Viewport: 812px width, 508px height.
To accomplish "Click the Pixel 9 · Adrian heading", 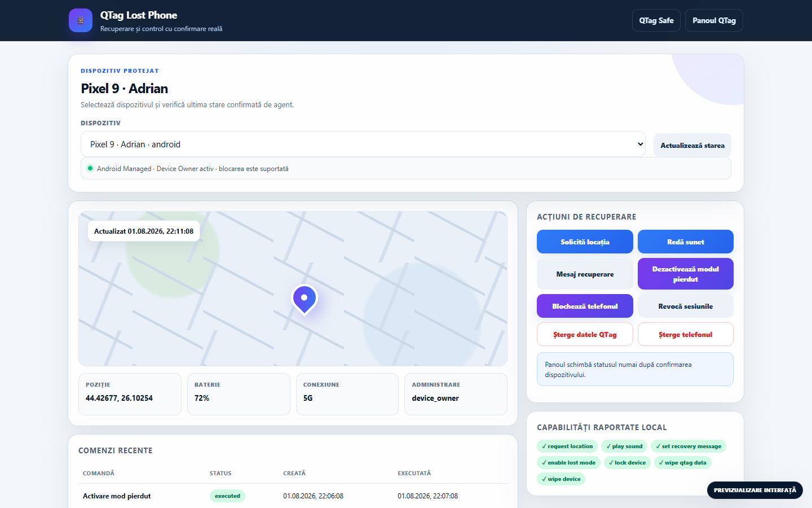I will pyautogui.click(x=125, y=89).
